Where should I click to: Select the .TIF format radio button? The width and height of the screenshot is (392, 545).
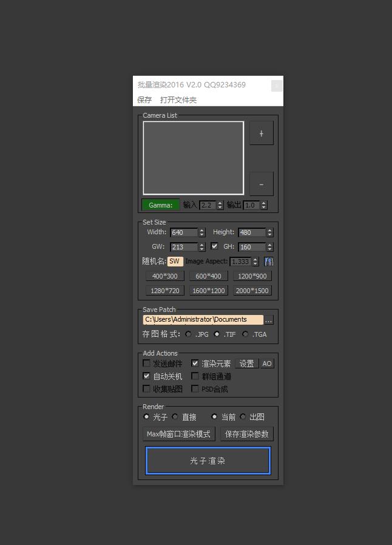pos(217,334)
